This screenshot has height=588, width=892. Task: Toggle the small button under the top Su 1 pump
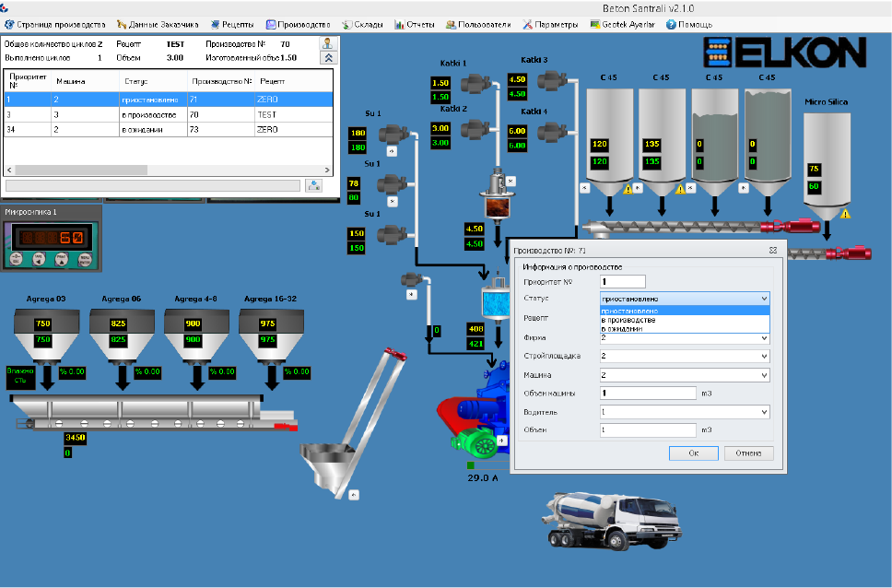click(x=391, y=150)
